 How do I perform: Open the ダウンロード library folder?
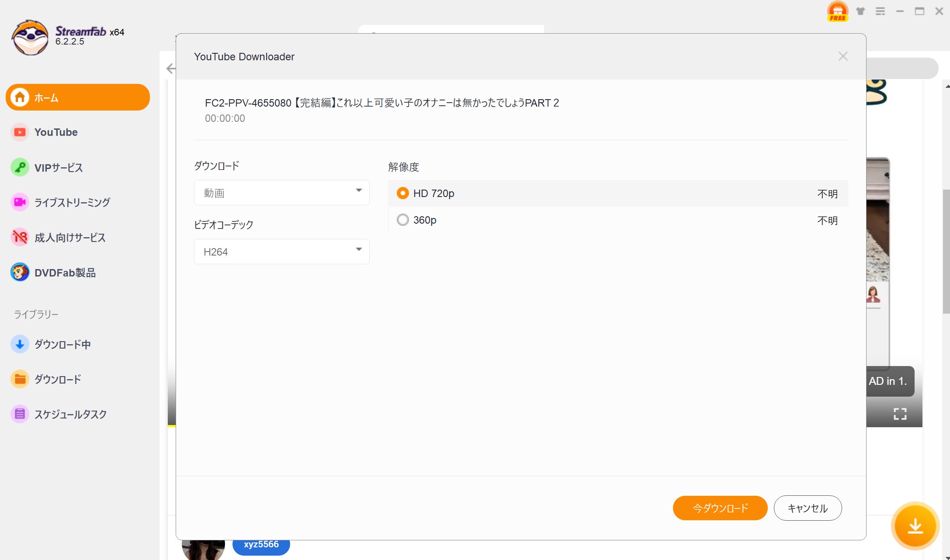click(x=58, y=379)
